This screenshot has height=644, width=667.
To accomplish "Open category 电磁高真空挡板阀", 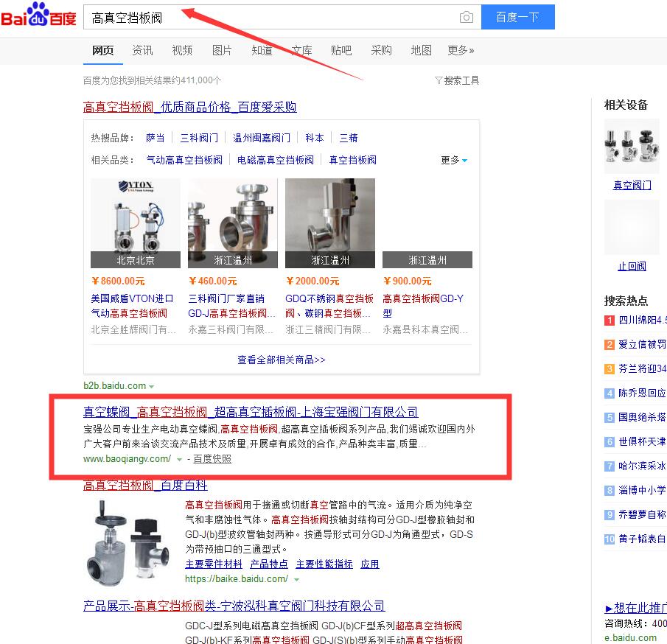I will [276, 160].
